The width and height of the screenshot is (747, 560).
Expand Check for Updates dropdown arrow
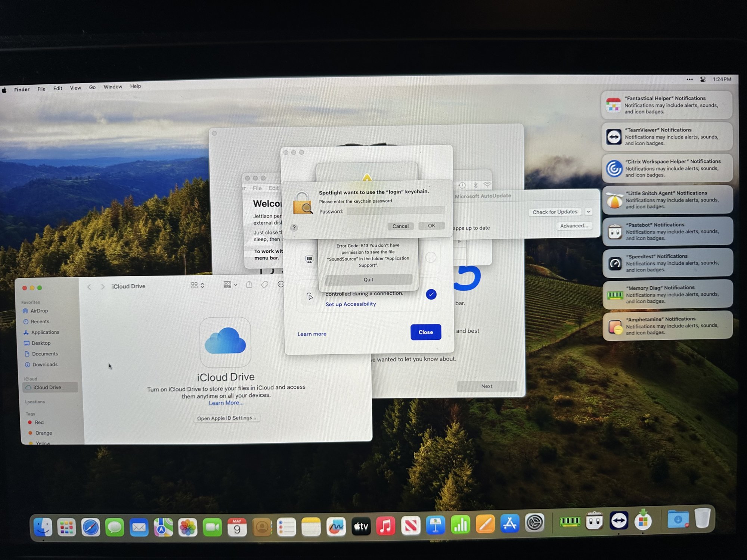[588, 212]
